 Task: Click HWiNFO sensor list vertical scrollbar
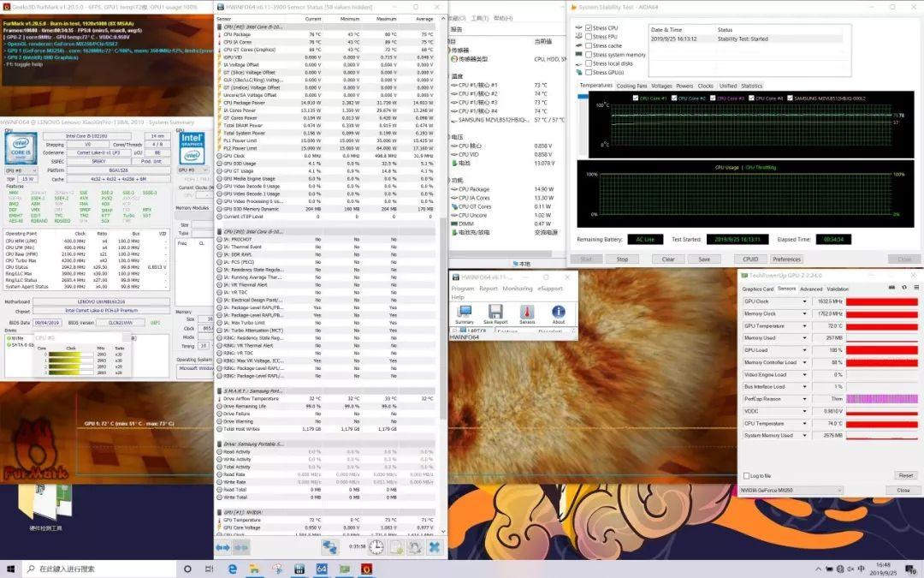(443, 319)
